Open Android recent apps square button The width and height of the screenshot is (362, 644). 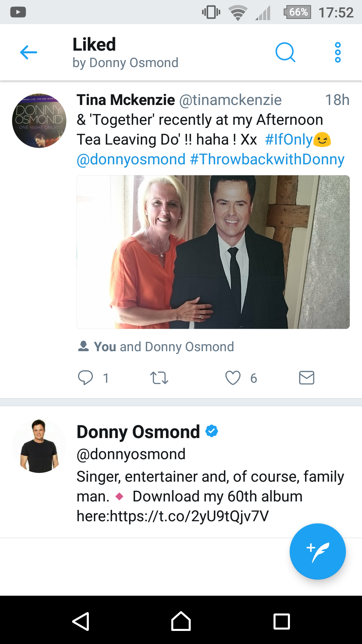282,622
